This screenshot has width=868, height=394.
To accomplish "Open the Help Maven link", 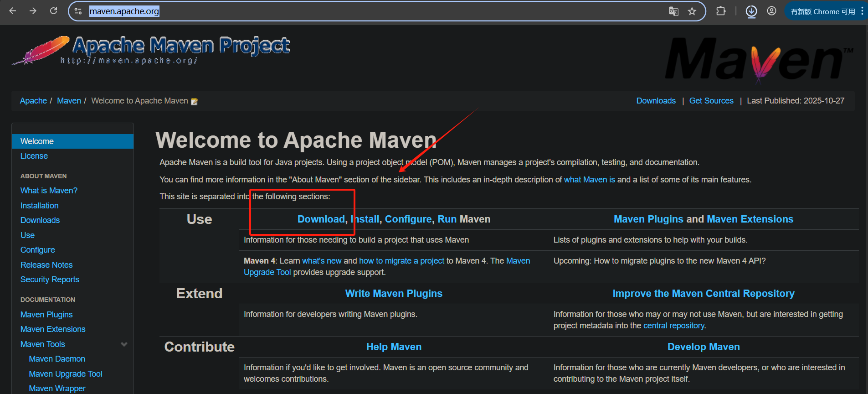I will [394, 347].
